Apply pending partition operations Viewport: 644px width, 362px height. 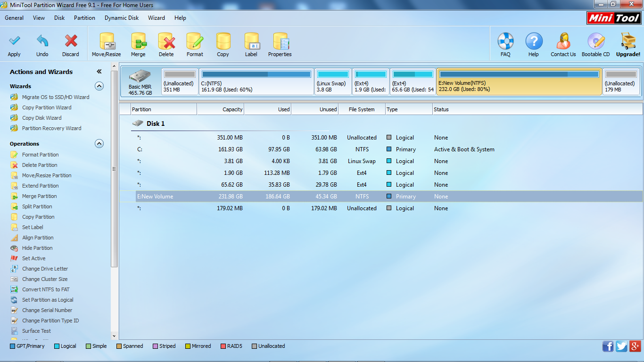14,44
